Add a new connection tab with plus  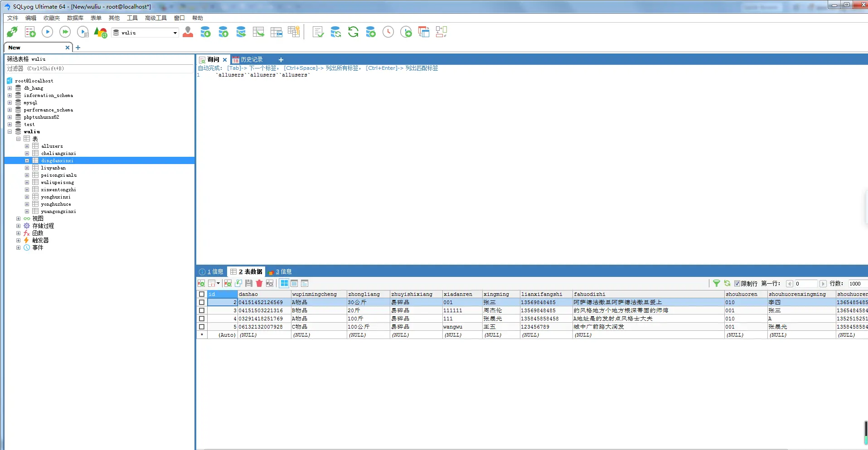(x=78, y=48)
